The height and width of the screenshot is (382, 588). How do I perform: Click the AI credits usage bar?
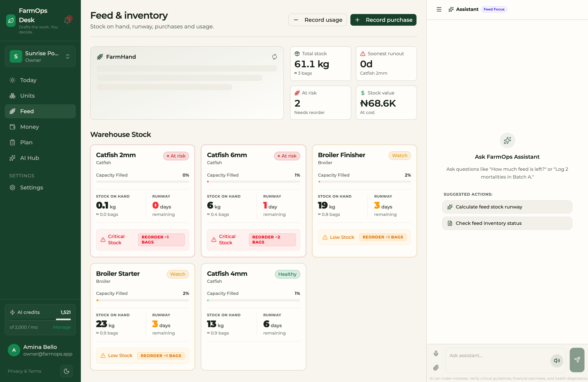(40, 319)
